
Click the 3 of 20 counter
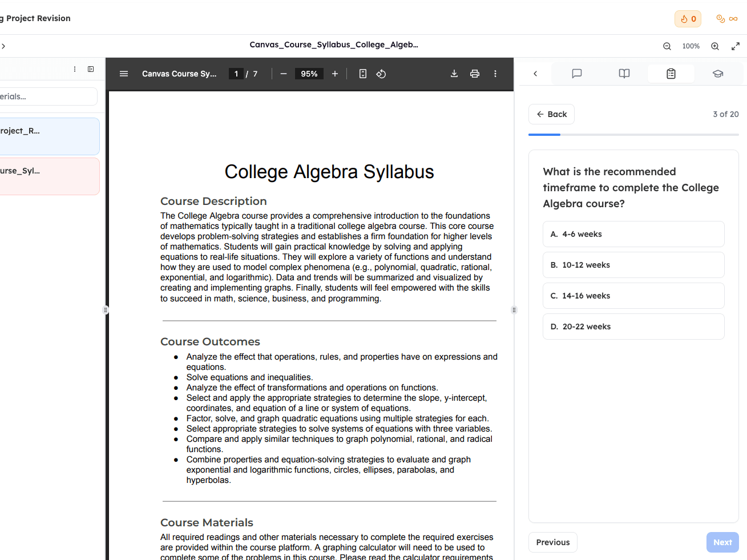[x=726, y=114]
